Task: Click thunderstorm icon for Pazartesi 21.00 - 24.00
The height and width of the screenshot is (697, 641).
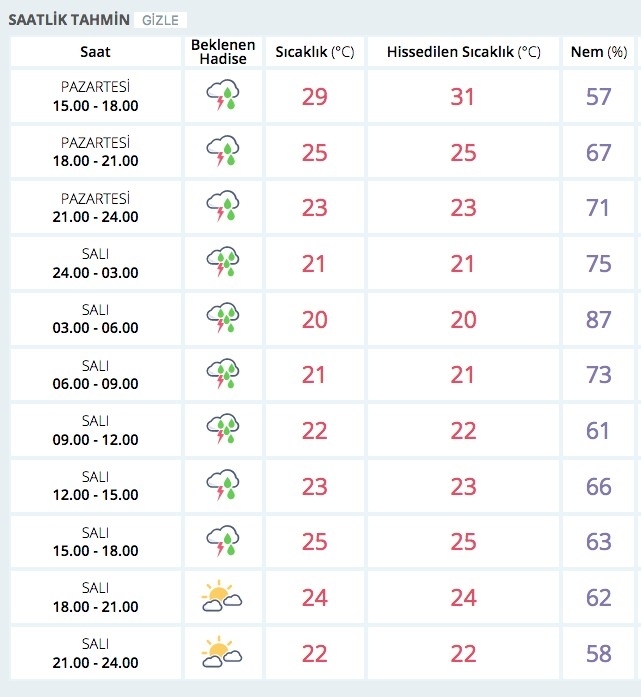Action: pyautogui.click(x=223, y=208)
